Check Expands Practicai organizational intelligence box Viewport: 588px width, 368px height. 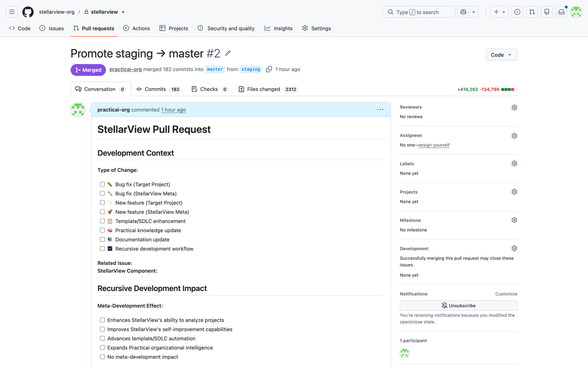102,347
